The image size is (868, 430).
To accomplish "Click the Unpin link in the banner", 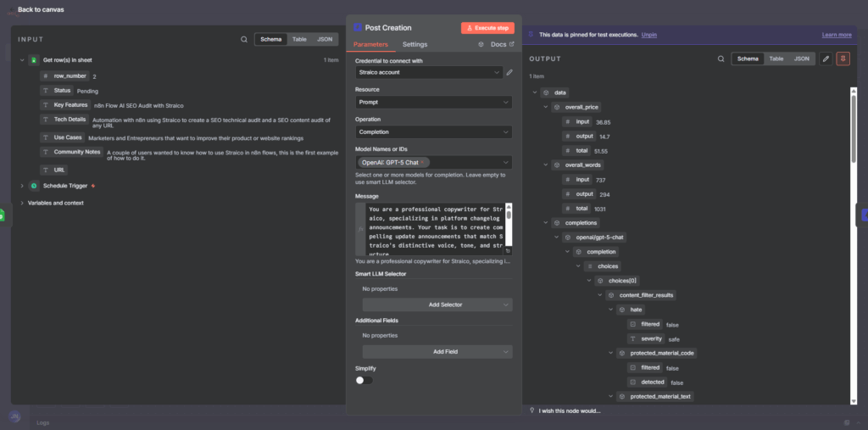I will click(648, 35).
